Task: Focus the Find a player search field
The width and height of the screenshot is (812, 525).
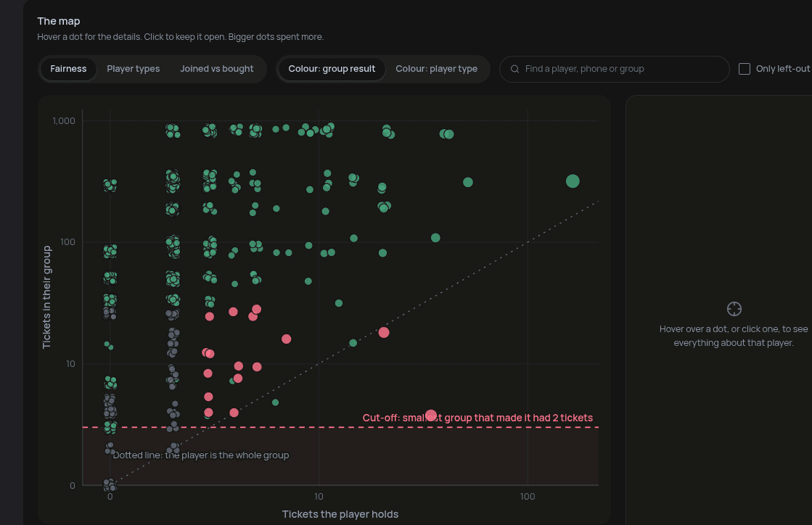Action: click(x=614, y=69)
